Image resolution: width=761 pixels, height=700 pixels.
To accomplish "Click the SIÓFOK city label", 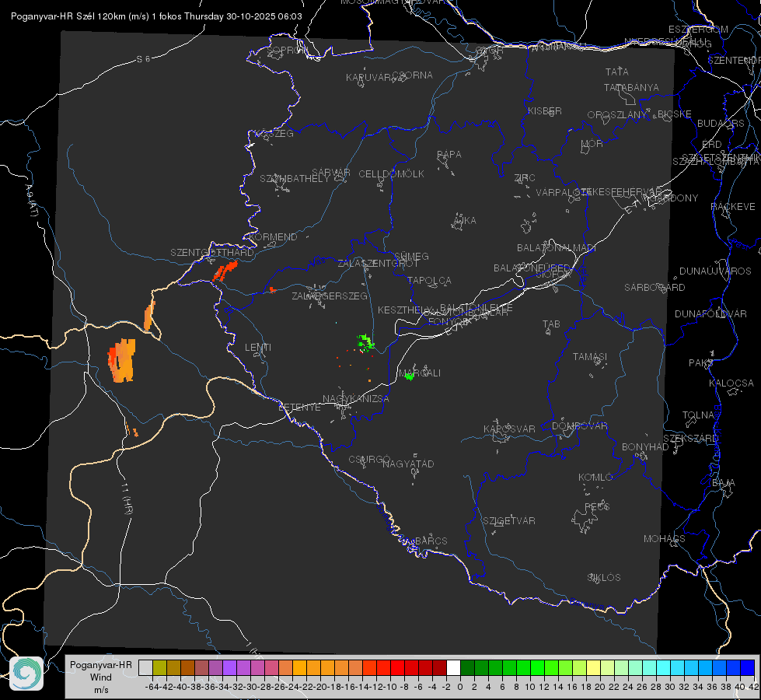I will 553,275.
